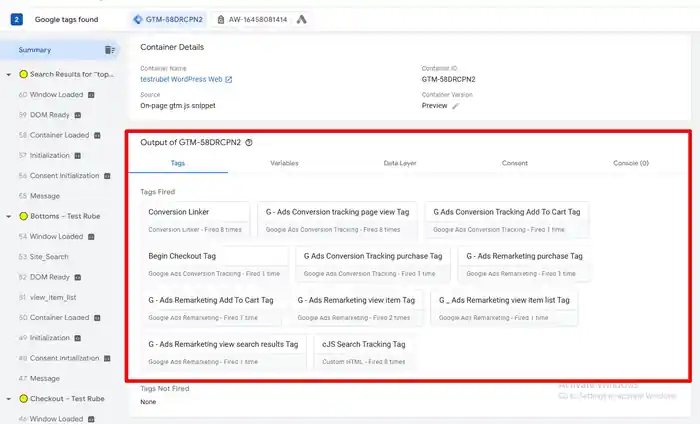Select the GTM-58DRCPN2 container tag chip
The height and width of the screenshot is (424, 700).
point(168,20)
